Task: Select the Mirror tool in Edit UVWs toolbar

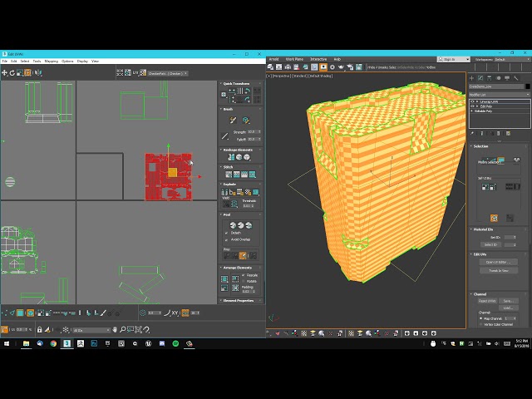Action: tap(38, 72)
